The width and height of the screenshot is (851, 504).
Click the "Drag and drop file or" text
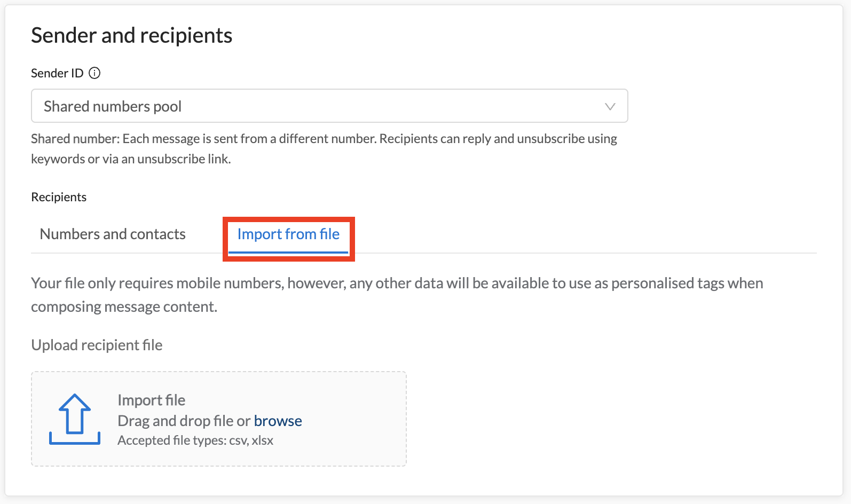pos(184,421)
